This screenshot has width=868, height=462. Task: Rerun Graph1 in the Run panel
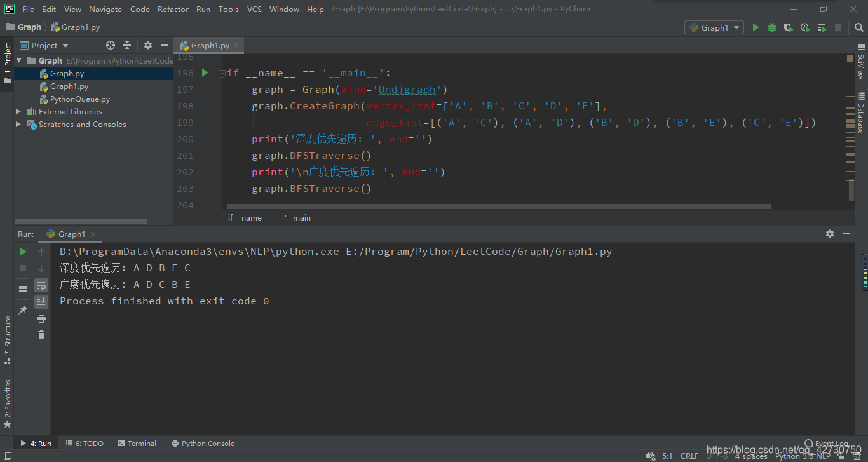click(x=23, y=252)
